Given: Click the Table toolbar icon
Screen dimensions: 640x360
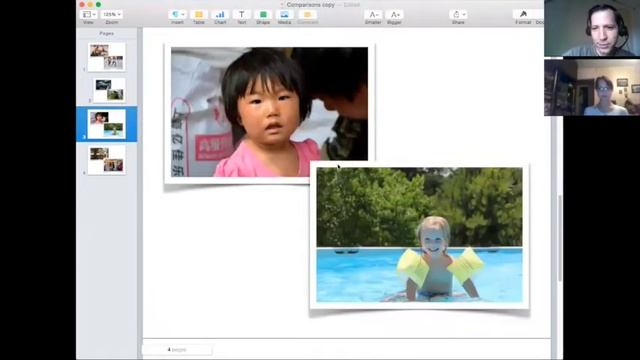Looking at the screenshot, I should coord(199,15).
